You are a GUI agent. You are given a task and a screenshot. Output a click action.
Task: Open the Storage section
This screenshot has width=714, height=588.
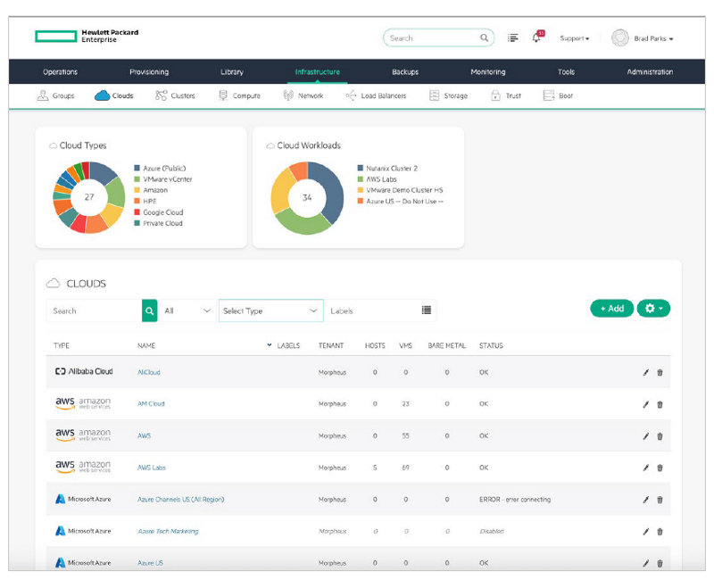pyautogui.click(x=449, y=95)
